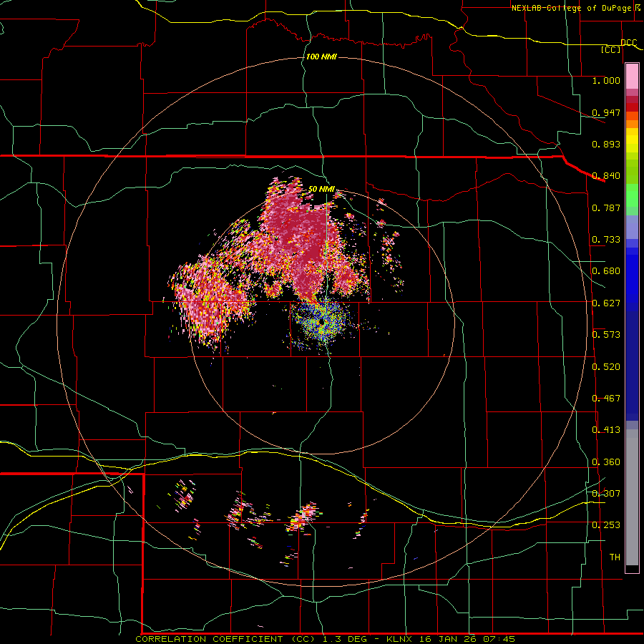This screenshot has width=644, height=644.
Task: Pick the bright green color bar segment
Action: [632, 195]
